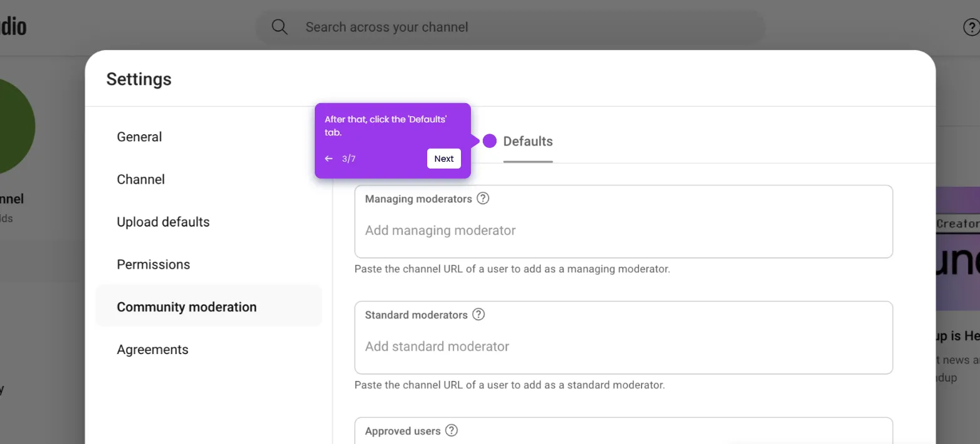The width and height of the screenshot is (980, 444).
Task: Click help icon beside Approved users
Action: pyautogui.click(x=452, y=431)
